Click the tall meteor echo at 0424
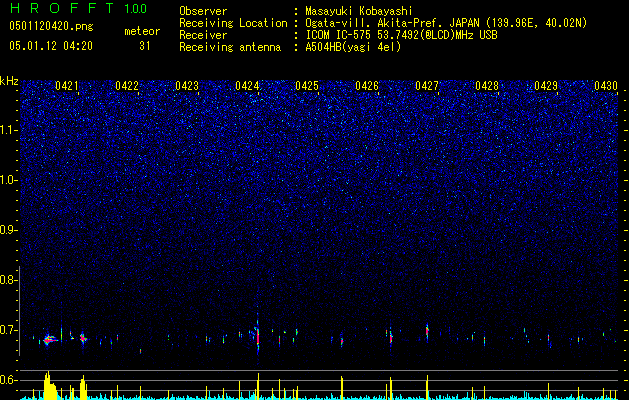 (258, 335)
